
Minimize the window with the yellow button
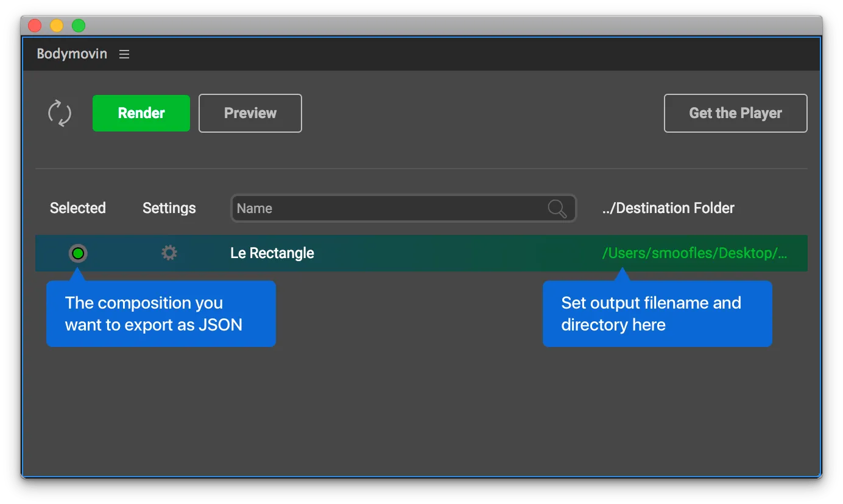[x=57, y=26]
